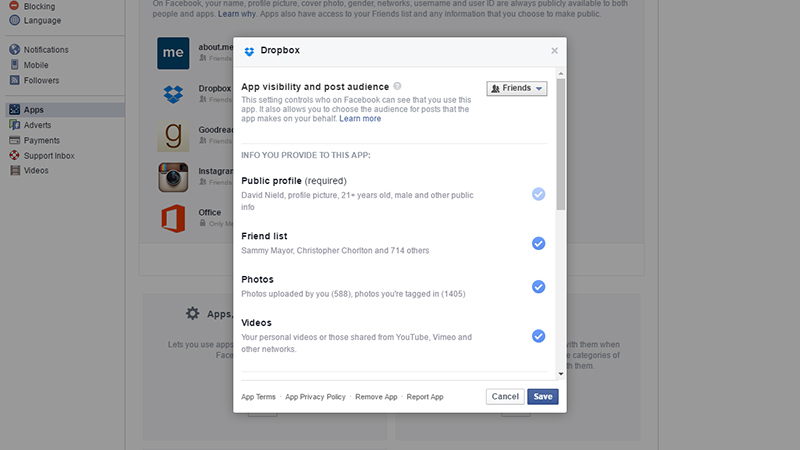Image resolution: width=800 pixels, height=450 pixels.
Task: Click the lock icon under Office
Action: tap(203, 223)
